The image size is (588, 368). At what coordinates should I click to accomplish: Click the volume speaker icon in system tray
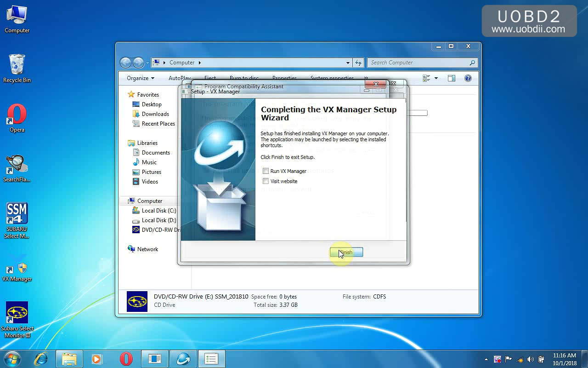531,359
